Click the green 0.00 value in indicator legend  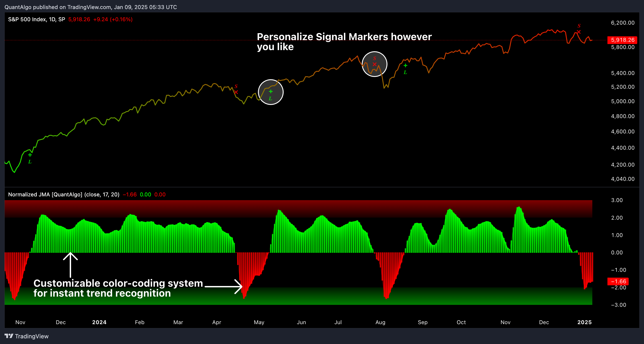(x=146, y=195)
